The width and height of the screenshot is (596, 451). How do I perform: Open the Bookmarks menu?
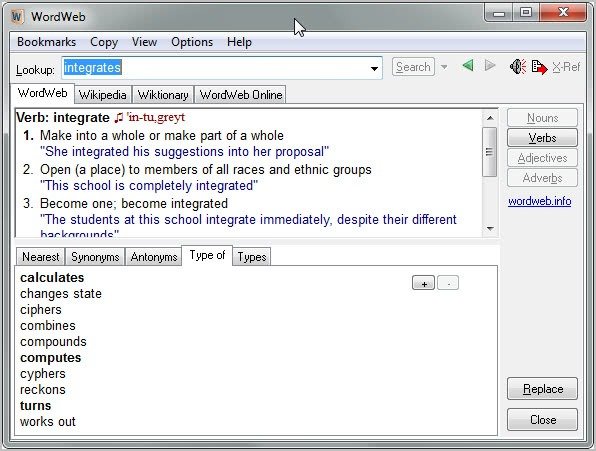click(x=46, y=42)
